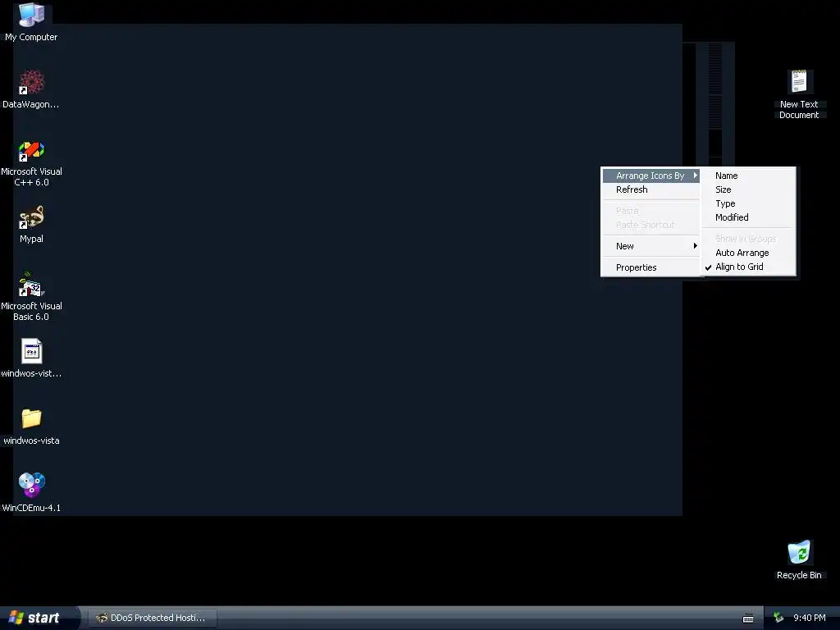Image resolution: width=840 pixels, height=630 pixels.
Task: Switch to DDoS Protected Hosti... taskbar window
Action: [x=152, y=618]
